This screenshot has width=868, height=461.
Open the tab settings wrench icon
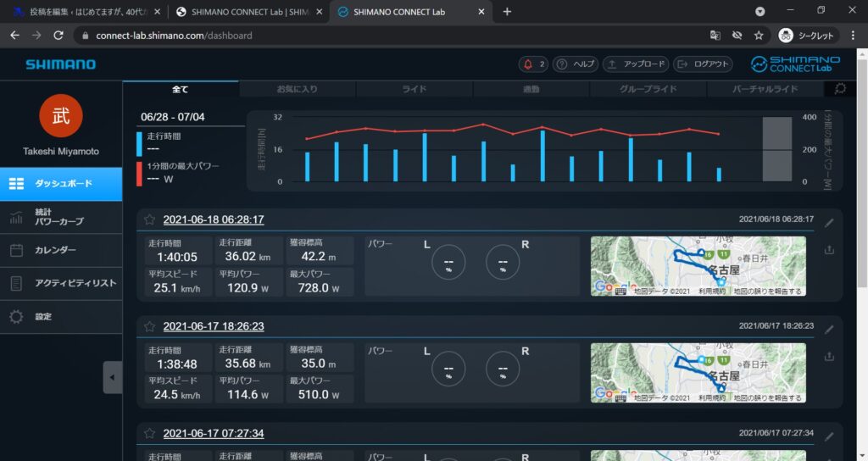tap(840, 88)
